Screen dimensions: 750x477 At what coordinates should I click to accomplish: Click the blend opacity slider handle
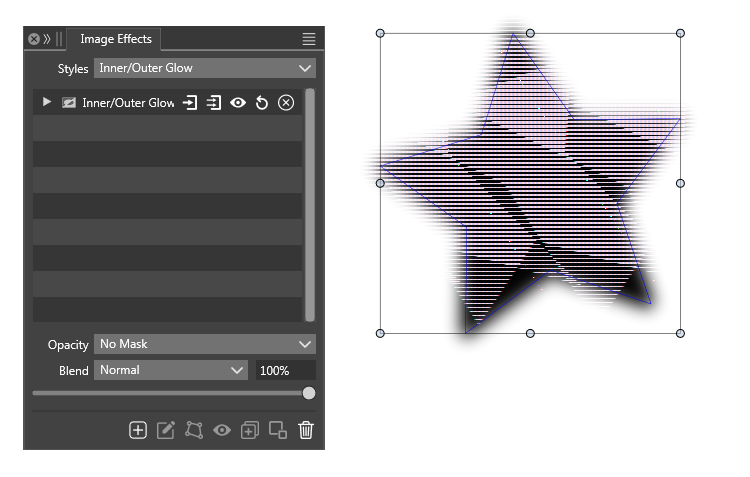pyautogui.click(x=308, y=393)
